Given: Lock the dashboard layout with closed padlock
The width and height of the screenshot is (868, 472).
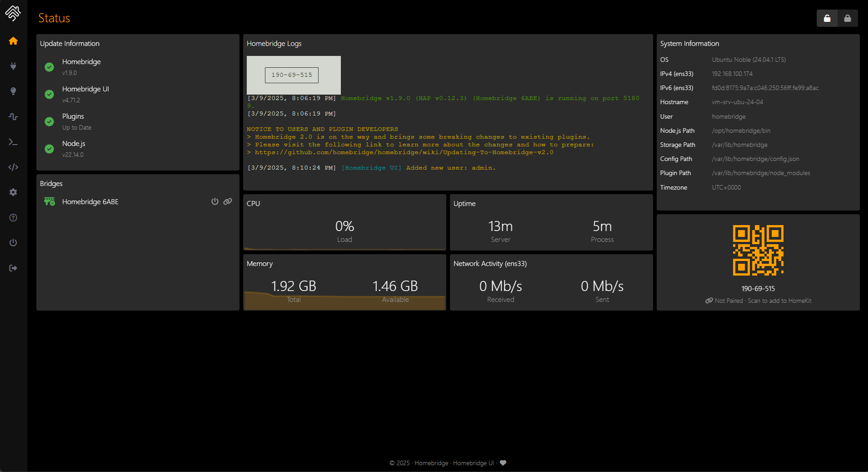Looking at the screenshot, I should point(848,18).
